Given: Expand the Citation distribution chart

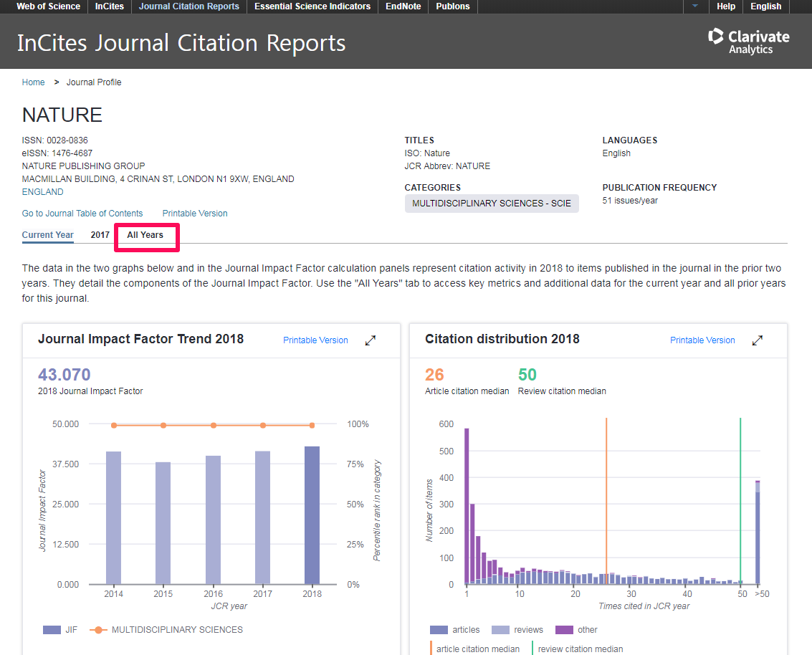Looking at the screenshot, I should 757,340.
